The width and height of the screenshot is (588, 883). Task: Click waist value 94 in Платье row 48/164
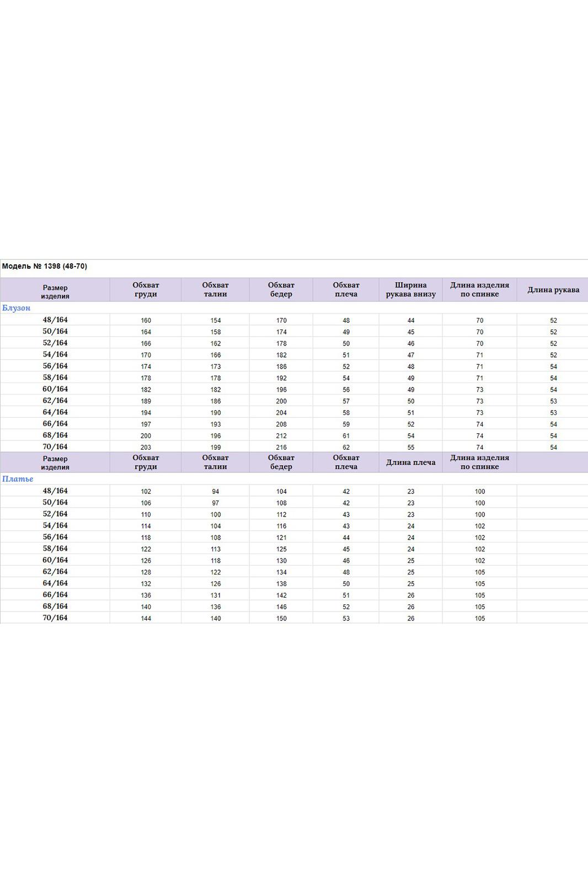215,492
